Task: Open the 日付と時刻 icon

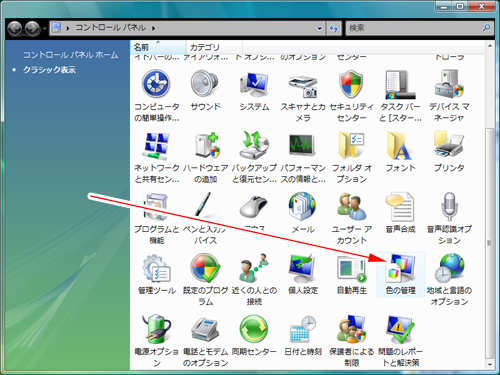Action: pos(303,329)
